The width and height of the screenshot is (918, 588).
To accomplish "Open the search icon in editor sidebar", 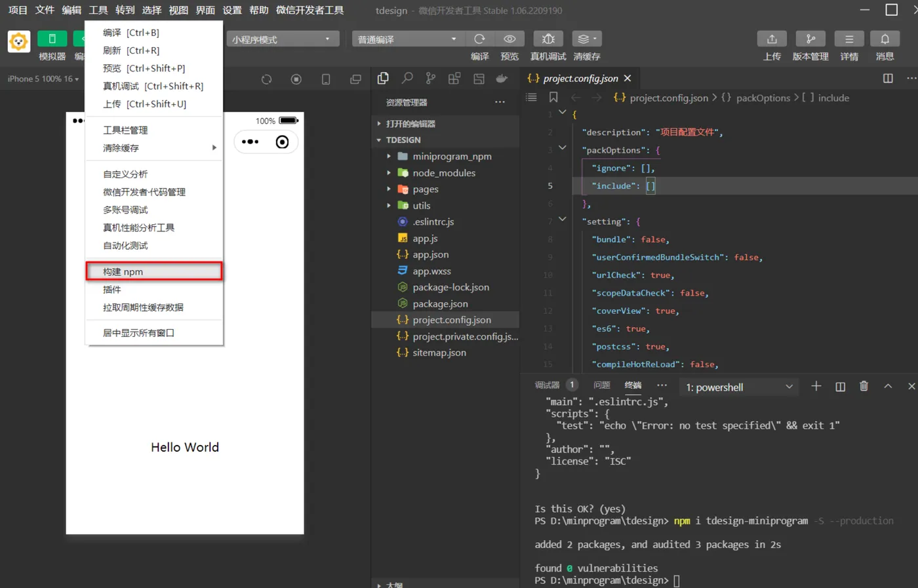I will (x=407, y=79).
